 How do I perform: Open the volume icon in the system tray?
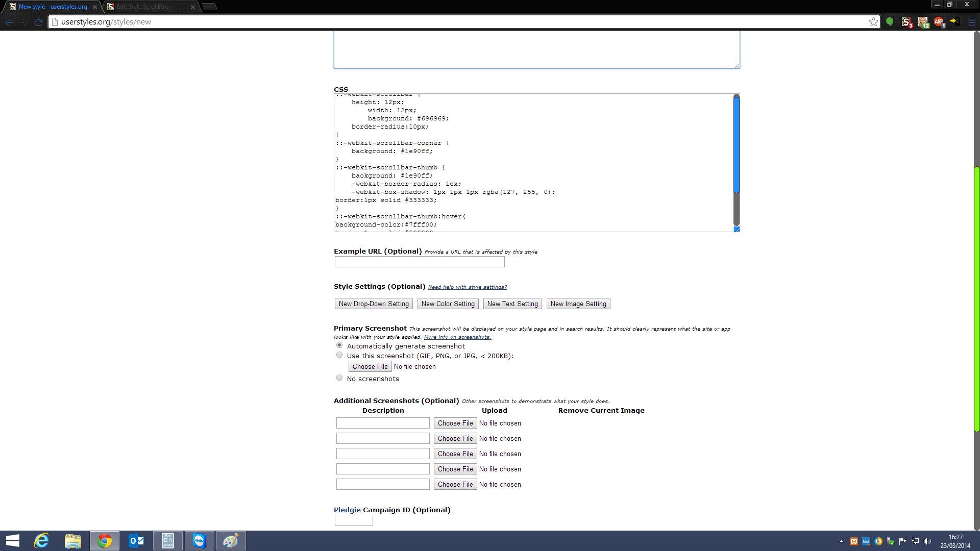click(927, 541)
